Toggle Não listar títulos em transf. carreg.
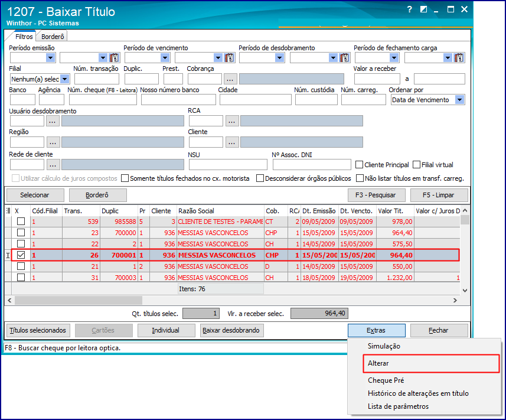The image size is (506, 420). [360, 178]
